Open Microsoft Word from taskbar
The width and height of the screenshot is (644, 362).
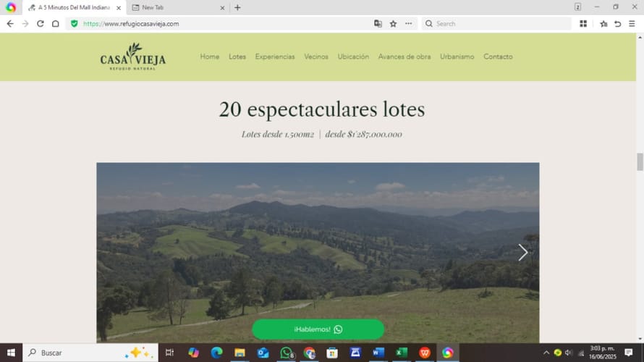tap(378, 353)
